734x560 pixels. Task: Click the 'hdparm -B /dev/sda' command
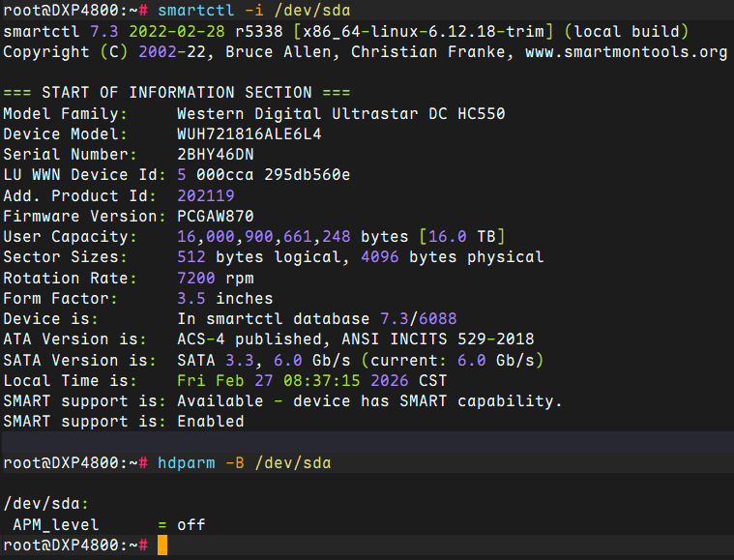click(245, 463)
